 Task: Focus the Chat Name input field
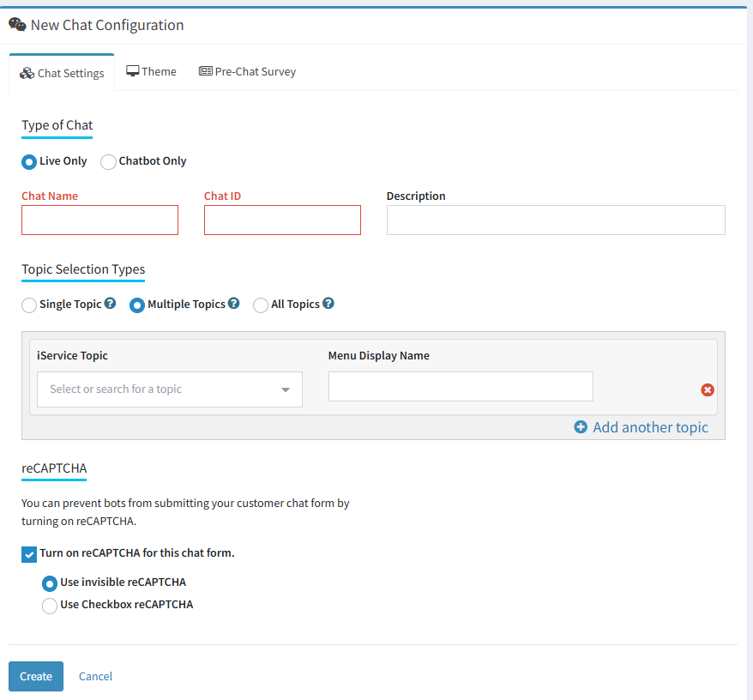click(x=99, y=220)
